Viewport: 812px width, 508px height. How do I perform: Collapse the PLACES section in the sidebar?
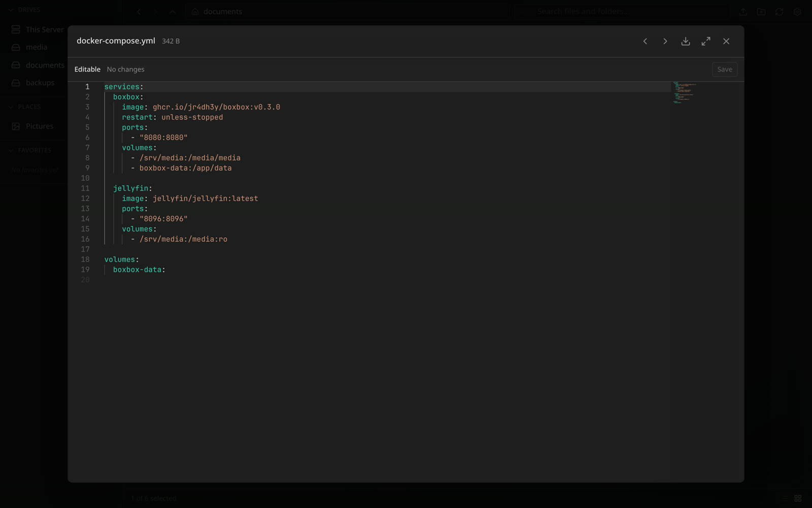coord(24,107)
